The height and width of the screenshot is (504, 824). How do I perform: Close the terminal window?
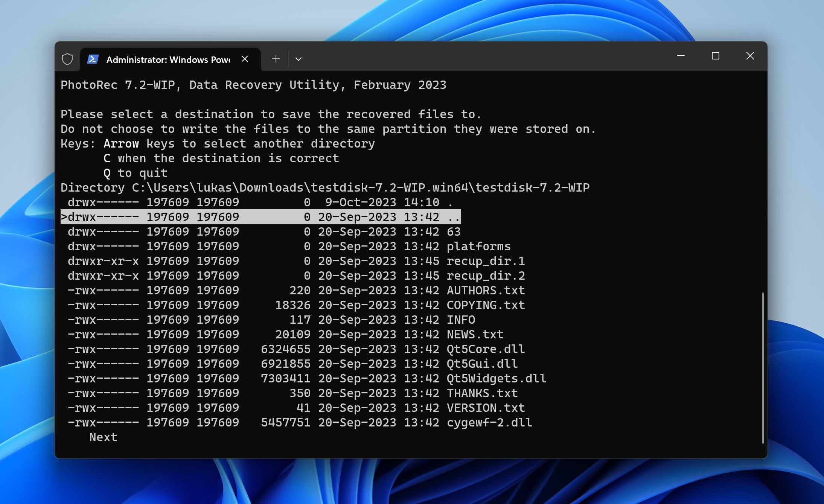750,56
